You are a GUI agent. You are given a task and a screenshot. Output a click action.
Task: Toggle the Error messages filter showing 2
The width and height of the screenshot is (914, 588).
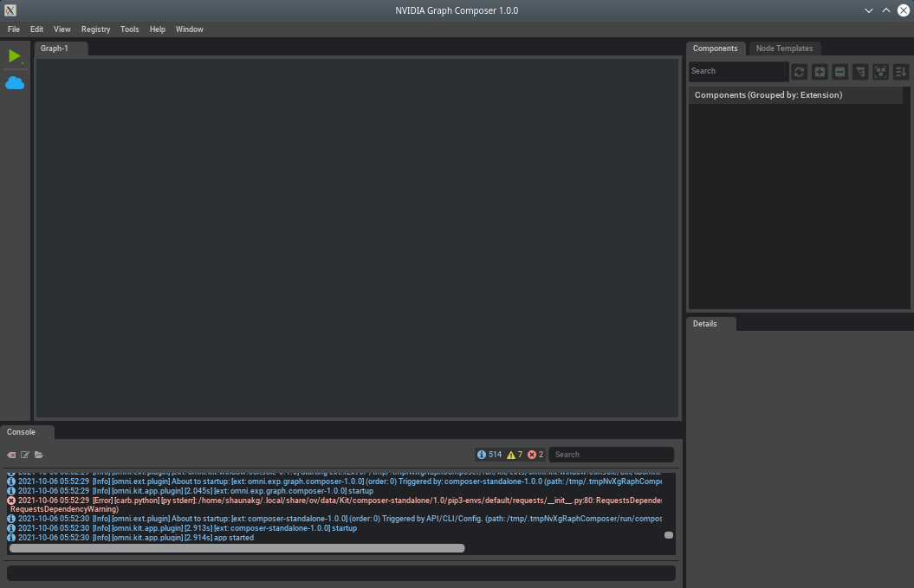[535, 455]
